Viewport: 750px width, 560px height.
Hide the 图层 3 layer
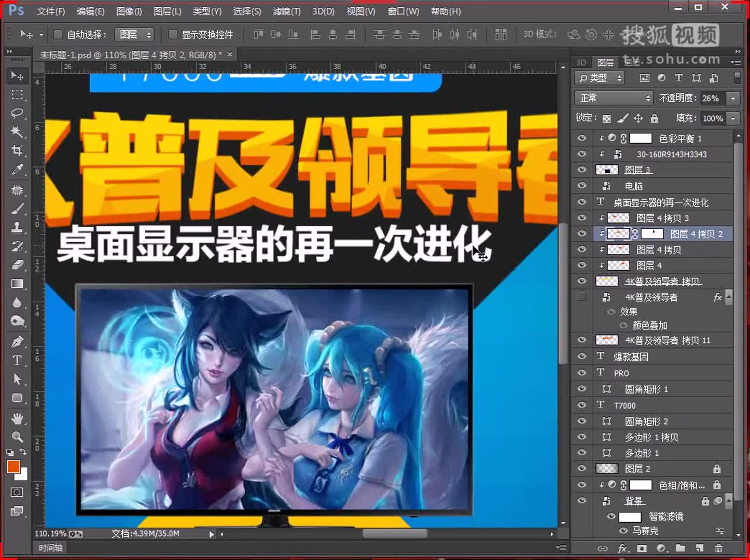coord(581,170)
